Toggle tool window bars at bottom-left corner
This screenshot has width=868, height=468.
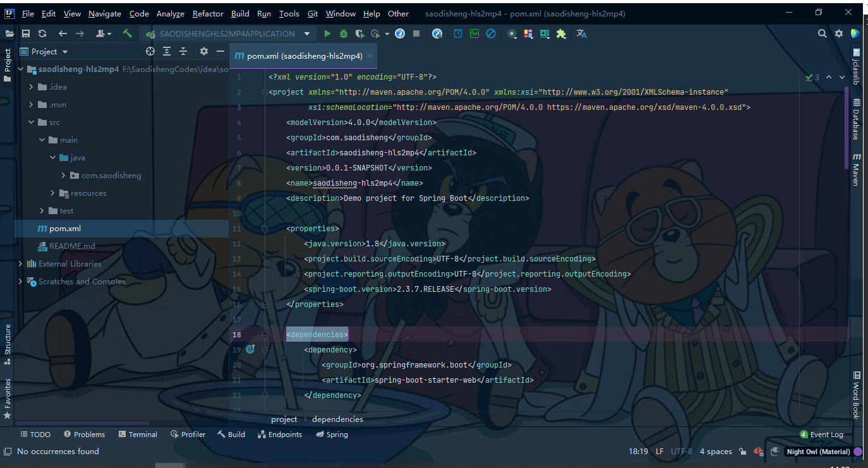pyautogui.click(x=8, y=452)
